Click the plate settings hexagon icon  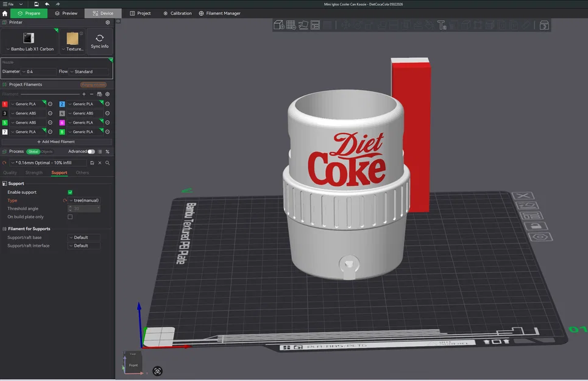click(540, 237)
